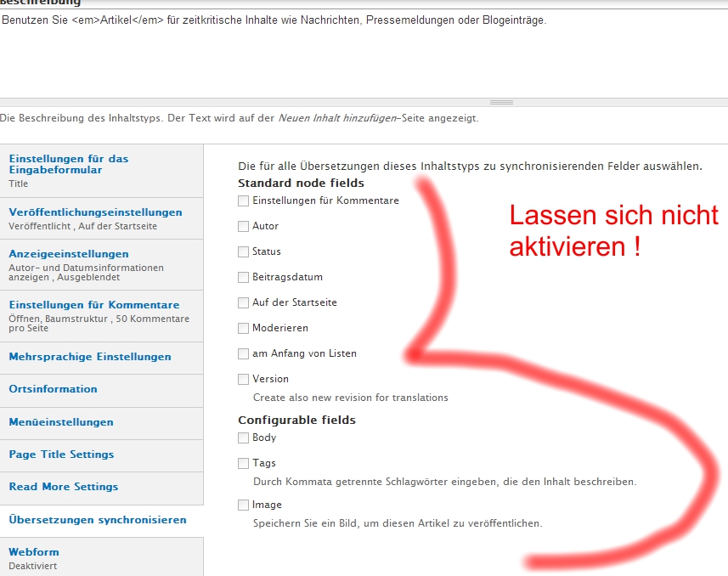Viewport: 728px width, 576px height.
Task: Check the 'Body' configurable field
Action: (244, 438)
